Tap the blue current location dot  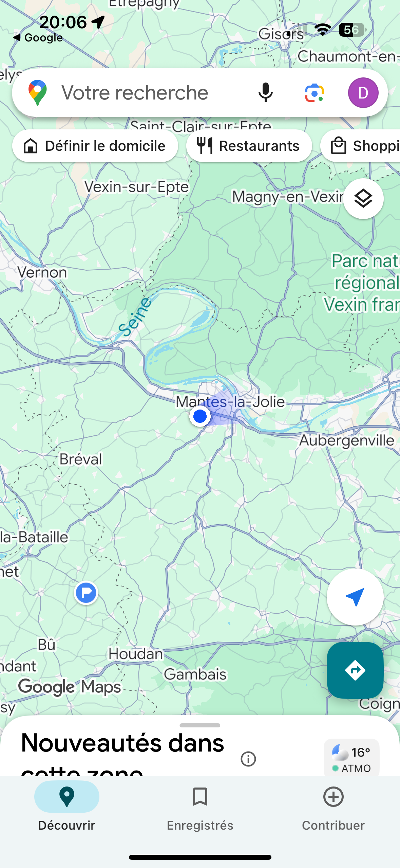[x=200, y=416]
